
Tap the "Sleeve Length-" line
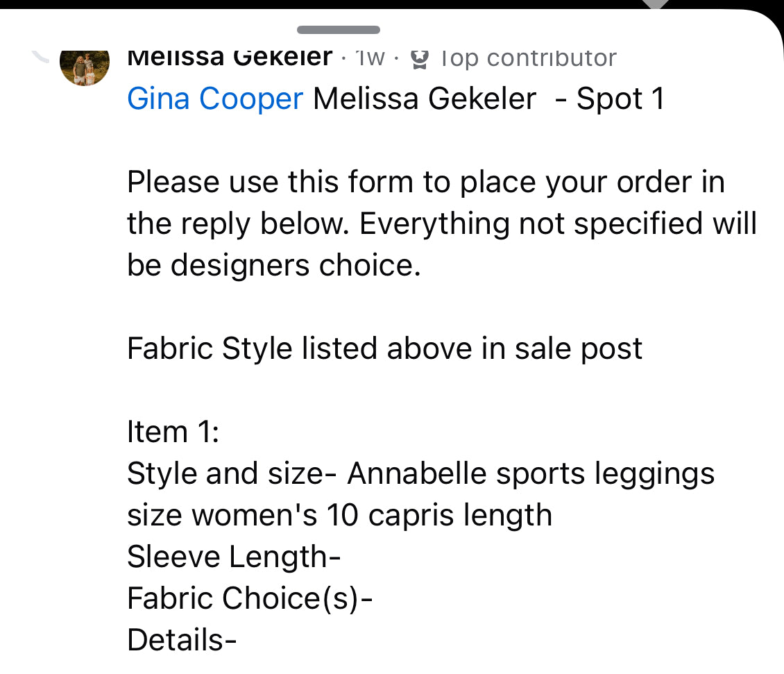pyautogui.click(x=234, y=557)
